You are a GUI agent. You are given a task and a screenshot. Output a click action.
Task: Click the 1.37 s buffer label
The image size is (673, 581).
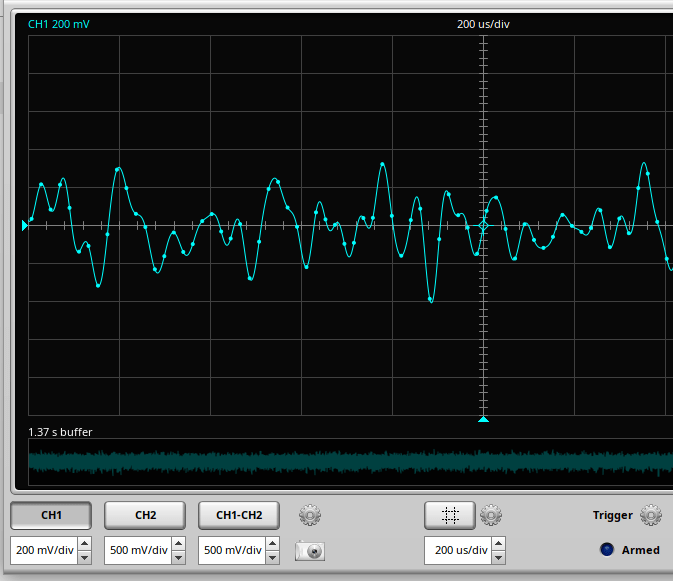click(x=60, y=432)
